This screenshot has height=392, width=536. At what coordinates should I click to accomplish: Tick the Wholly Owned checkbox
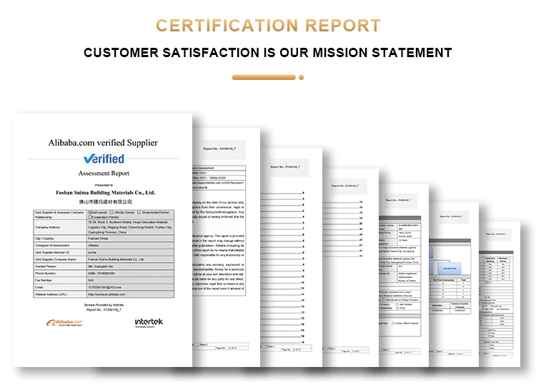pos(111,212)
